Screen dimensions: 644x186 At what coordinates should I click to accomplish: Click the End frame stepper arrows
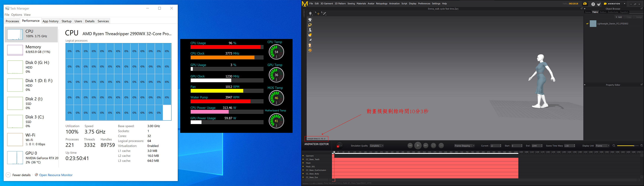[x=542, y=146]
